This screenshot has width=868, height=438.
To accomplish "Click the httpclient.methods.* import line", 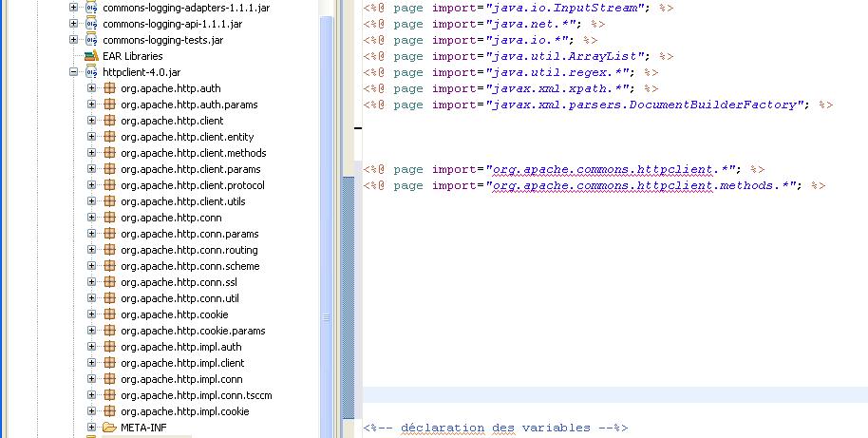I will (x=594, y=185).
